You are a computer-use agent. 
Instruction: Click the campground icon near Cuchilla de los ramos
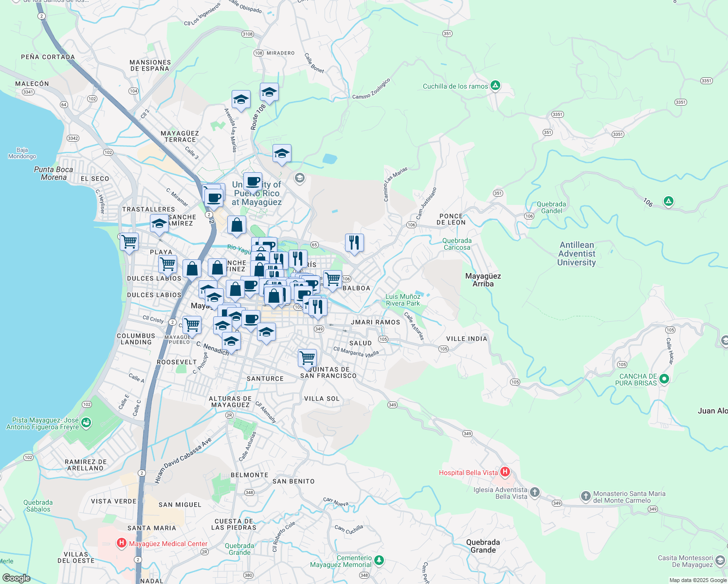tap(496, 86)
